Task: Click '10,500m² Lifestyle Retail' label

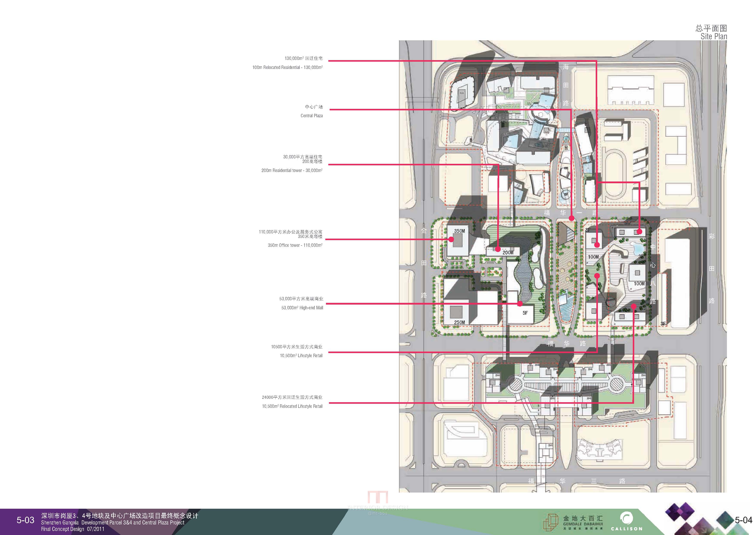Action: click(x=301, y=356)
